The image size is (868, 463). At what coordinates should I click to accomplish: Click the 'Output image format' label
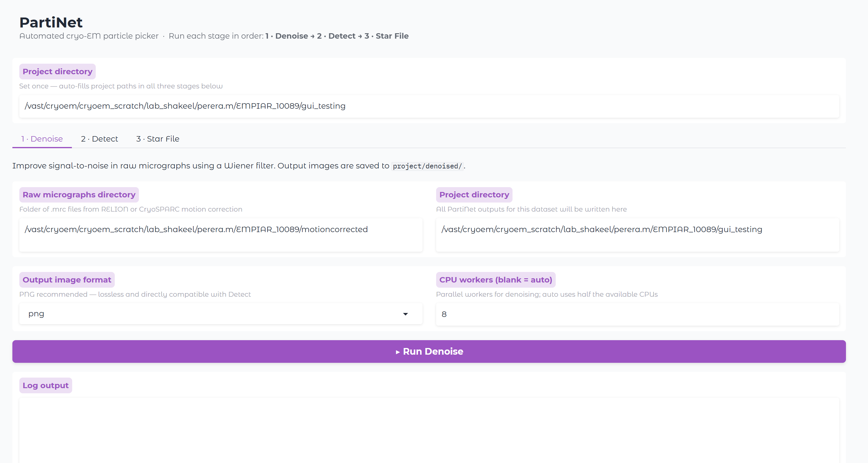(x=67, y=280)
